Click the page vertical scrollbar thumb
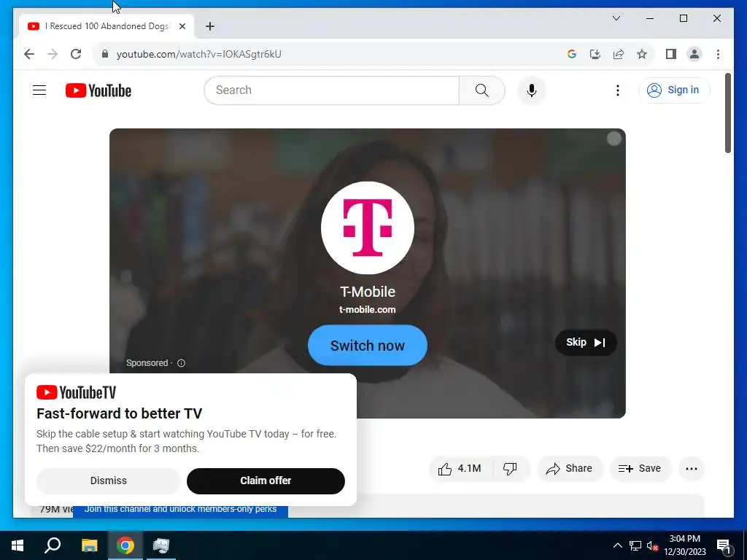This screenshot has height=560, width=747. [727, 113]
